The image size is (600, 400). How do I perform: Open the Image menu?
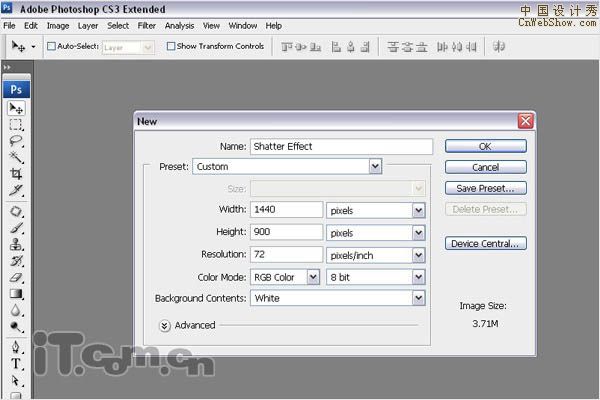(58, 26)
